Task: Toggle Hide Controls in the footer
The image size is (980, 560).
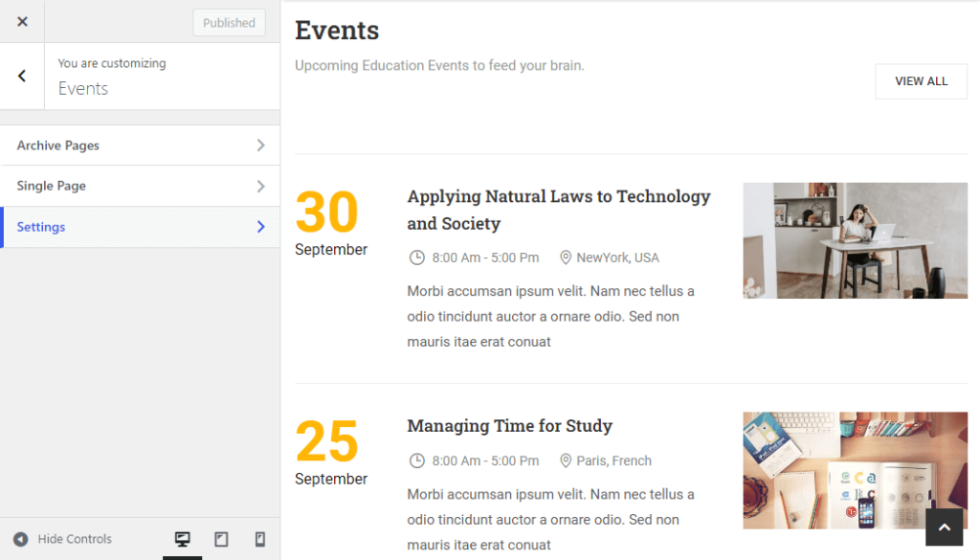Action: (x=61, y=539)
